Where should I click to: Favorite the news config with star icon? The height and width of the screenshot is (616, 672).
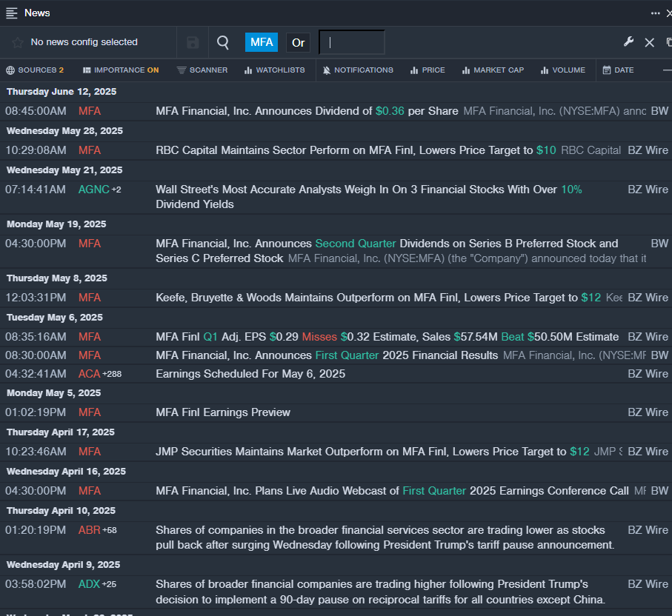18,42
